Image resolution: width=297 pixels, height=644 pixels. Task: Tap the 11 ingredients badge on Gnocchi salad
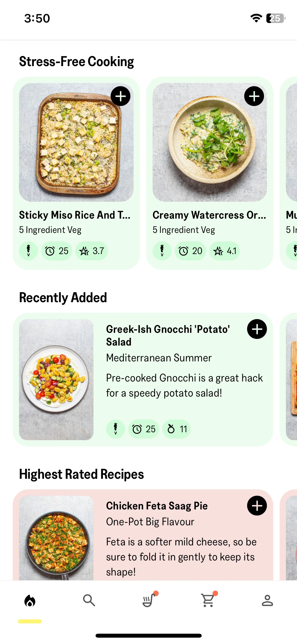pos(176,429)
